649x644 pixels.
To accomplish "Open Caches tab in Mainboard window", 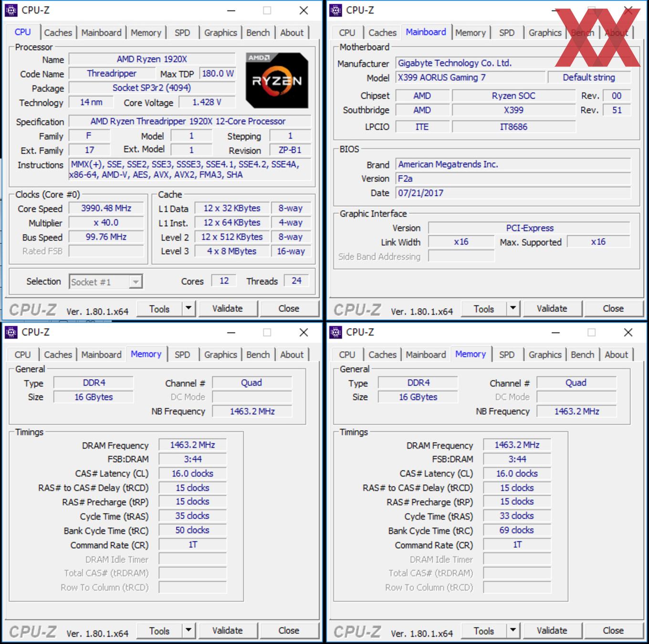I will point(382,32).
